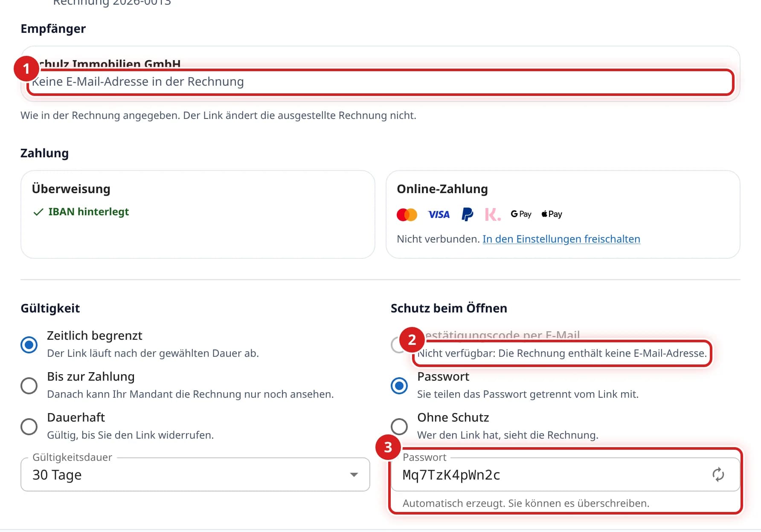The height and width of the screenshot is (532, 761).
Task: Choose the Dauerhaft validity option
Action: (x=29, y=426)
